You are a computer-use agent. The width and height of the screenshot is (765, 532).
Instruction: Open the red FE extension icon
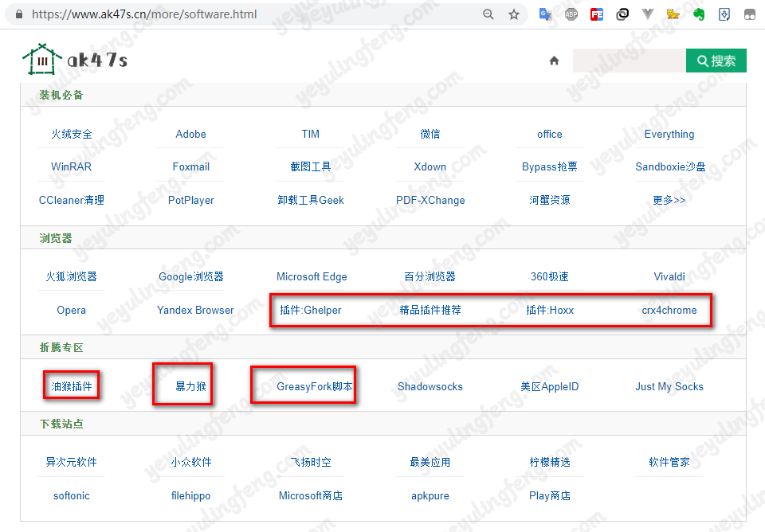[597, 14]
